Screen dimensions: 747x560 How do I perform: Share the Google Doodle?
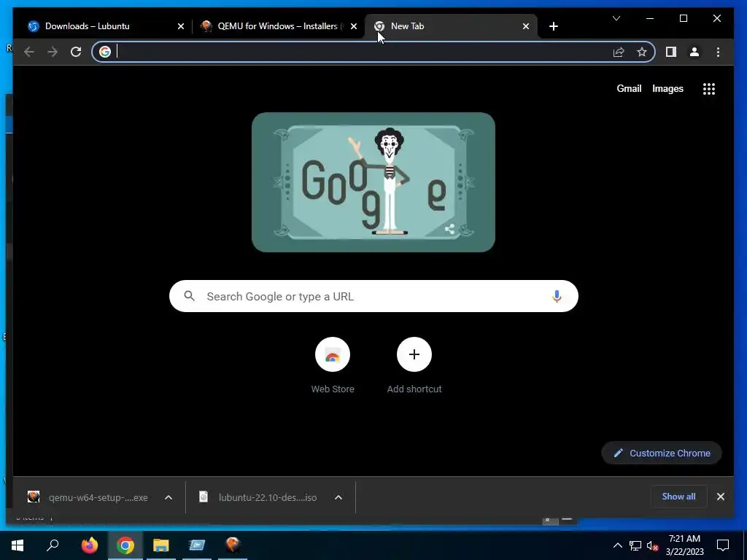(449, 229)
